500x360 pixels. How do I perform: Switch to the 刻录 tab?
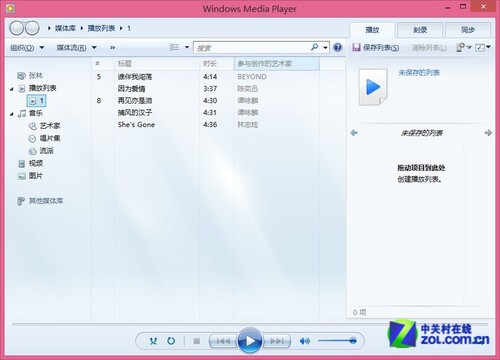coord(420,30)
